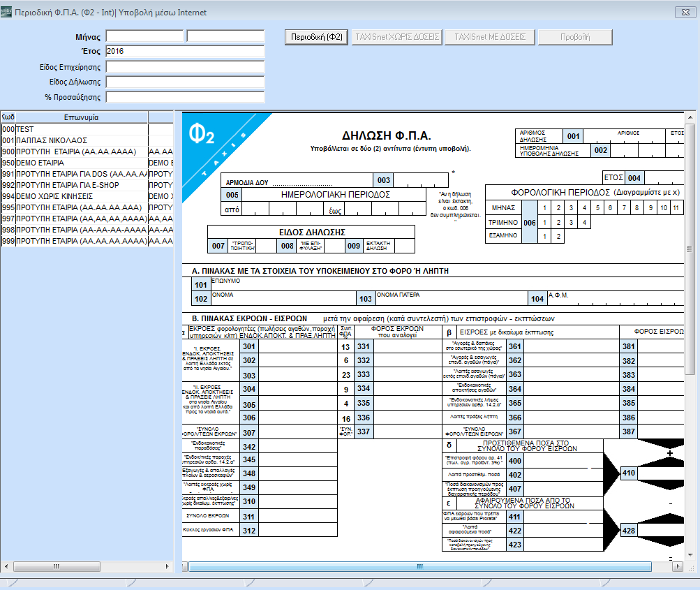700x590 pixels.
Task: Click code 307 ΣΥΝΟΛΟ ΦΟΡΟΛ/ΤΕΩΝ ΕΚΡΟΩΝ cell
Action: [249, 433]
